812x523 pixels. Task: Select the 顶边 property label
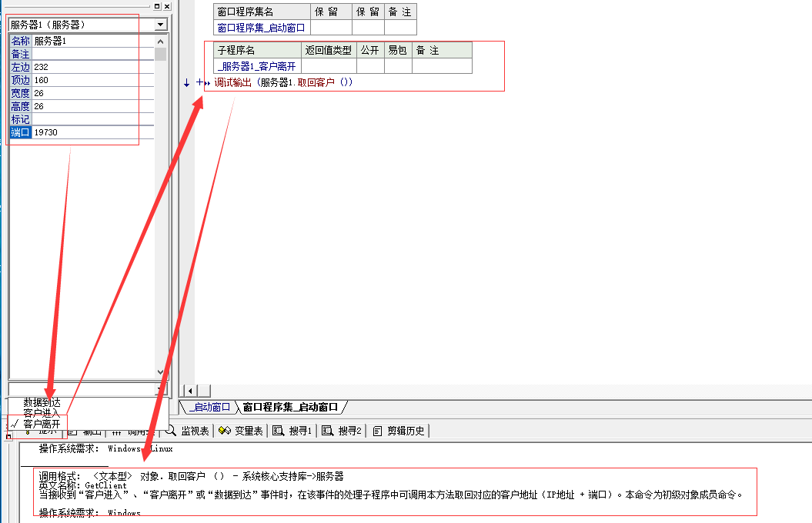(x=21, y=80)
